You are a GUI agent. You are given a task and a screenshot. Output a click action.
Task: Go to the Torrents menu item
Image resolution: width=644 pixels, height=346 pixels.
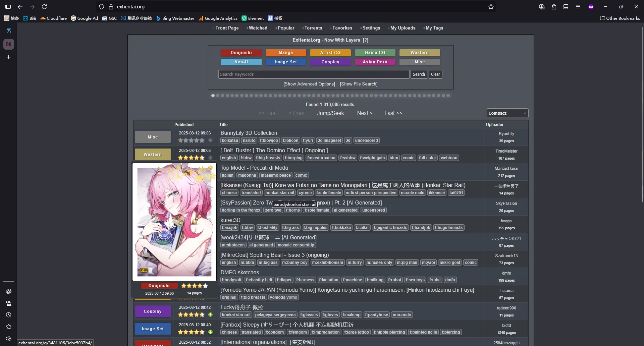[313, 28]
